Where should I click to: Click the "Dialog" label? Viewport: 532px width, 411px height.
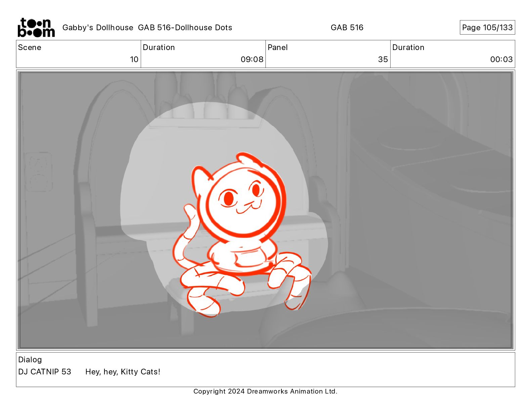click(30, 360)
